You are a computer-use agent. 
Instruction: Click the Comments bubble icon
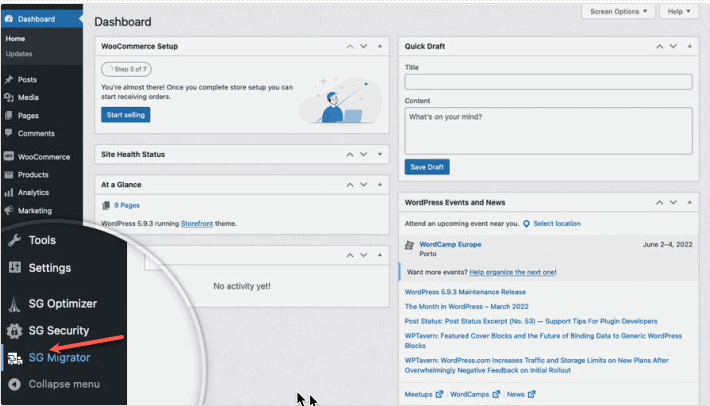9,133
